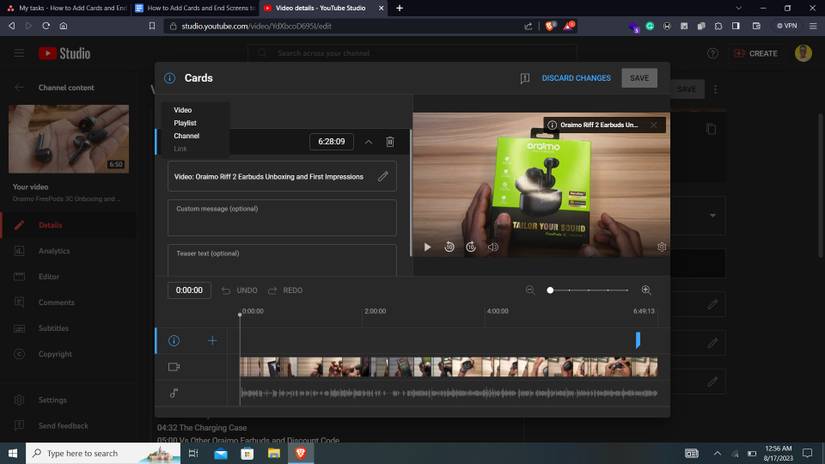Switch to the How to Add Cards document tab

[195, 8]
